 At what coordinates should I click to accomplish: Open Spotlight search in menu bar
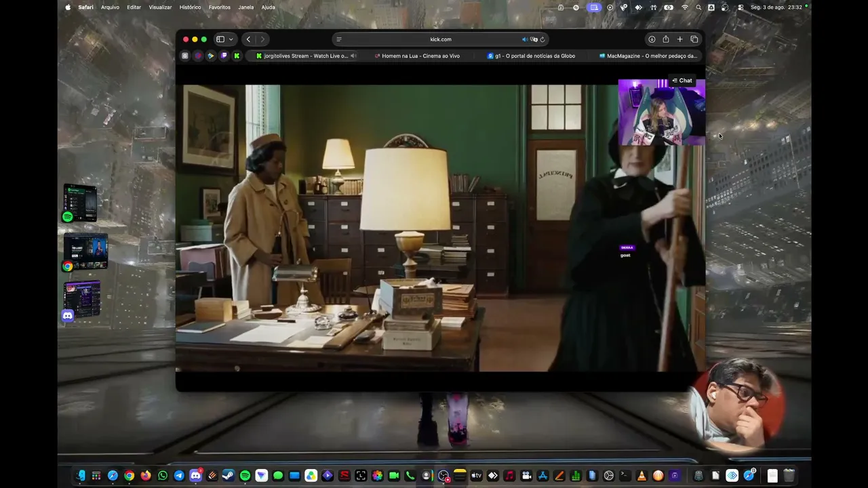(x=698, y=7)
